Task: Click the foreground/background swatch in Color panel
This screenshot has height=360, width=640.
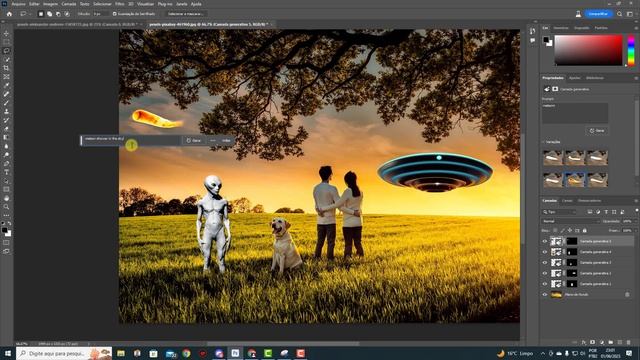Action: 547,41
